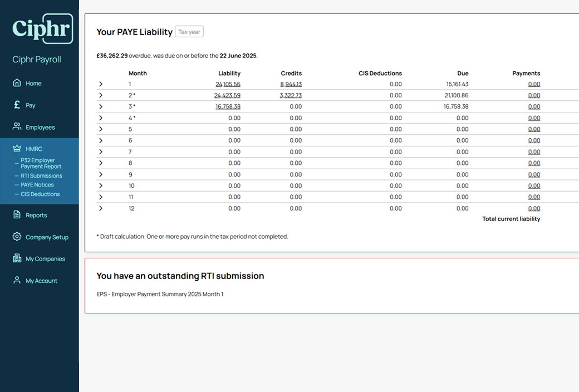The width and height of the screenshot is (579, 392).
Task: Open P32 Employer Payment Report
Action: (x=41, y=163)
